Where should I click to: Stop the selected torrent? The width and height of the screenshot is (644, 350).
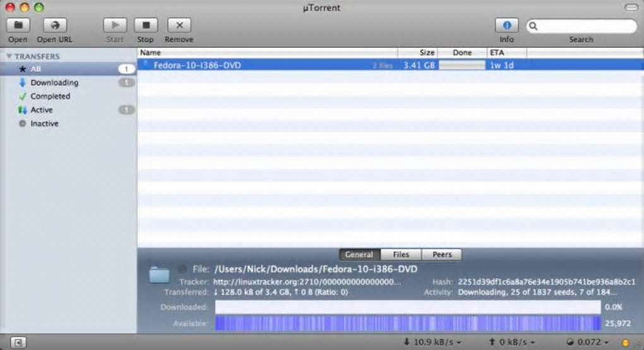pyautogui.click(x=146, y=25)
